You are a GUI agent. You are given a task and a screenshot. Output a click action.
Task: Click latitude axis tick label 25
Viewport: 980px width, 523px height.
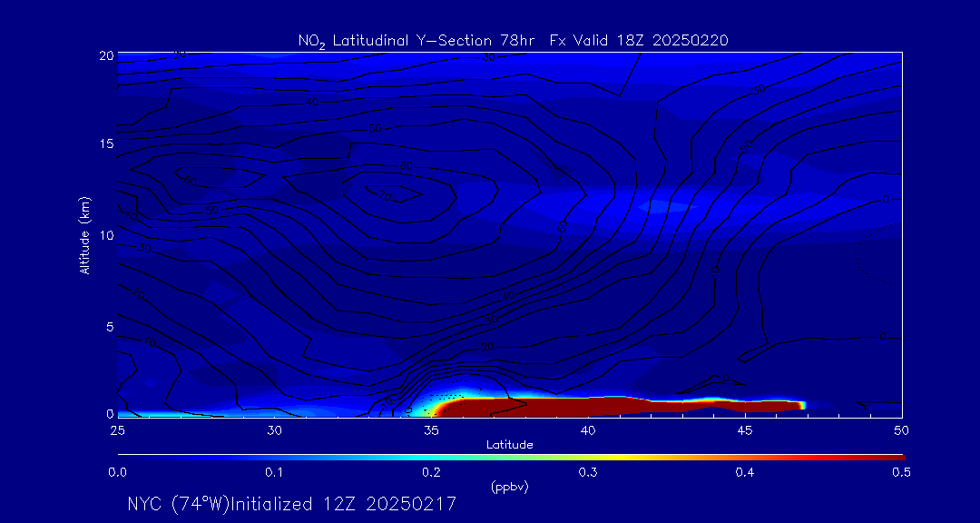(117, 430)
